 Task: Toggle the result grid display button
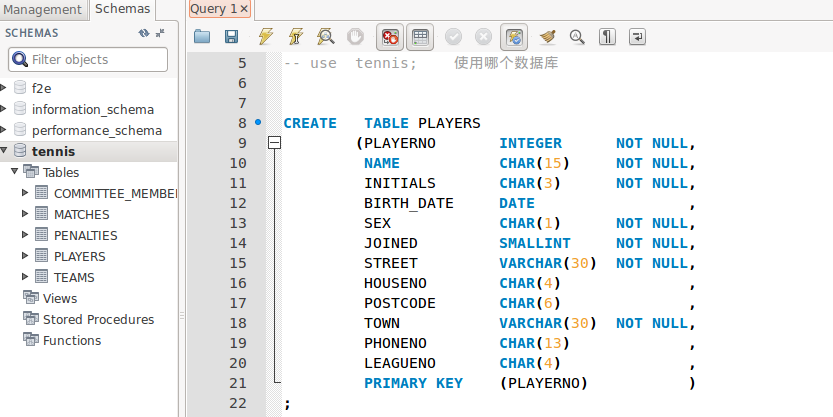coord(420,37)
